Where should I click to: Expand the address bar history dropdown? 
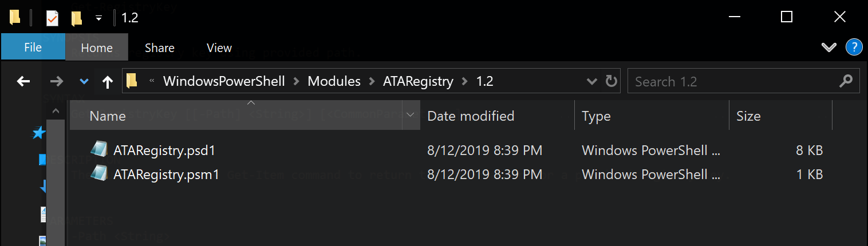point(592,81)
